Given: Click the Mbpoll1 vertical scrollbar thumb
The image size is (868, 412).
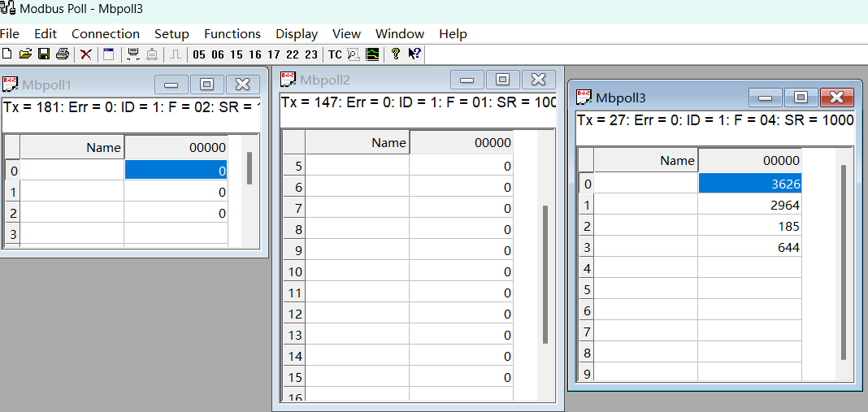Looking at the screenshot, I should 250,168.
